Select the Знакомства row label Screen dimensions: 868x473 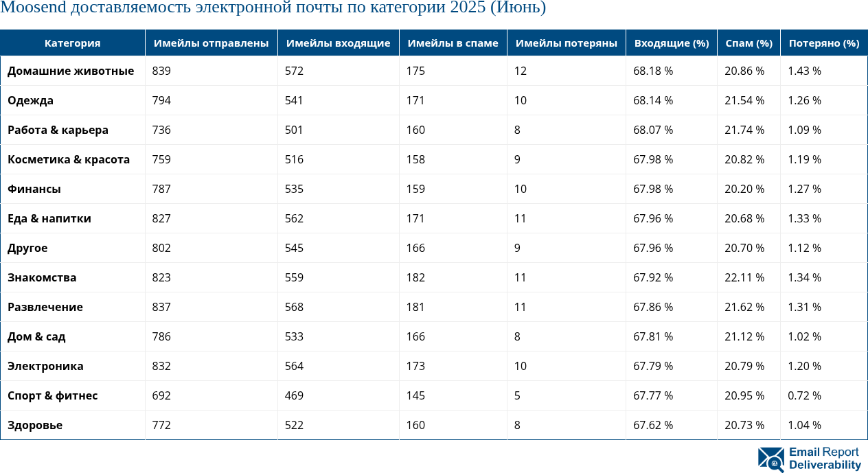(x=42, y=277)
